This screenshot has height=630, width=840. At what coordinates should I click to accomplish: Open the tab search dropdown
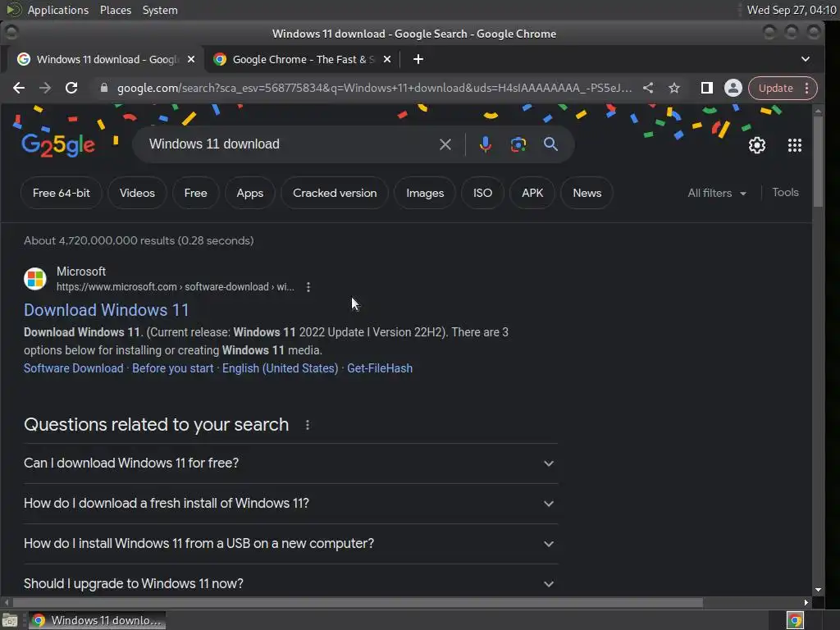(806, 59)
